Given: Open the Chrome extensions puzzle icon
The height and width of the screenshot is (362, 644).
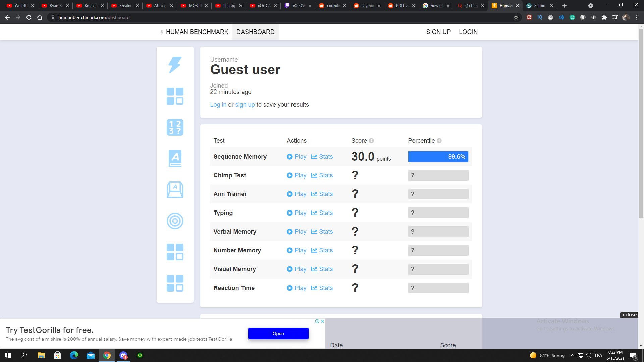Looking at the screenshot, I should tap(604, 17).
